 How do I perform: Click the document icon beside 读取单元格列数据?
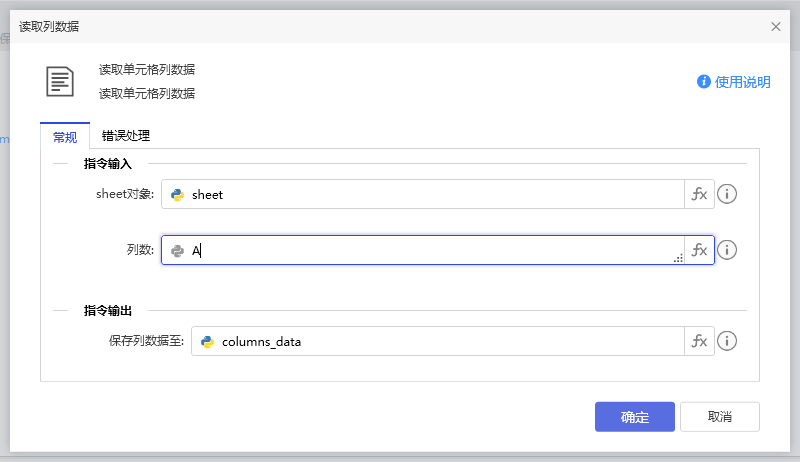[x=60, y=81]
